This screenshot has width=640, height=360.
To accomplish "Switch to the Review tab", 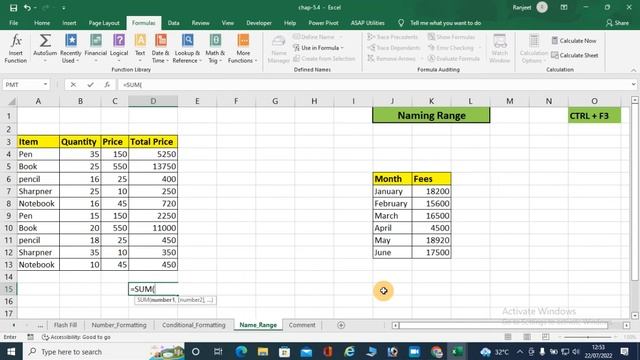I will point(200,23).
